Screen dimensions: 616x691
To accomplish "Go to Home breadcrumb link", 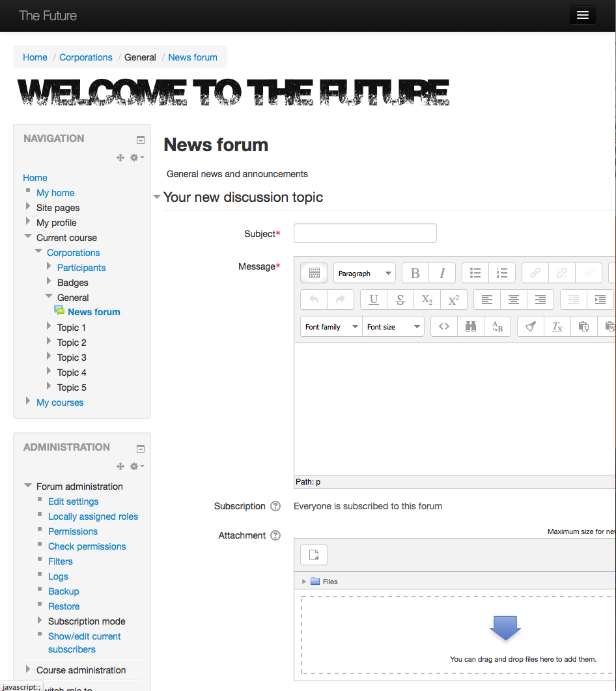I will [35, 57].
